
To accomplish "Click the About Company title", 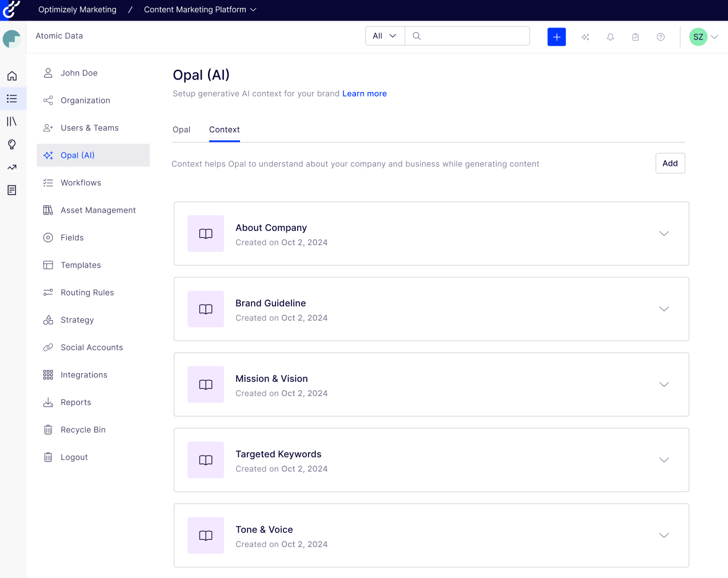I will pos(271,228).
